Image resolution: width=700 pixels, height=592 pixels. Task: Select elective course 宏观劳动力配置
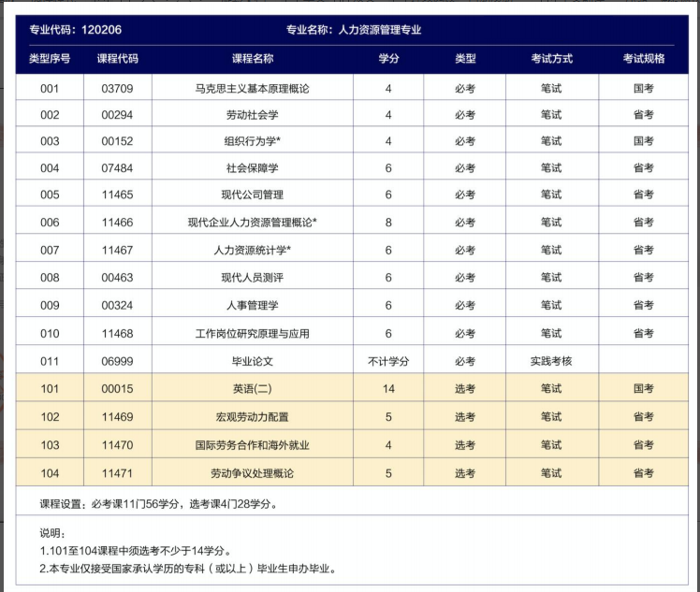[x=253, y=417]
